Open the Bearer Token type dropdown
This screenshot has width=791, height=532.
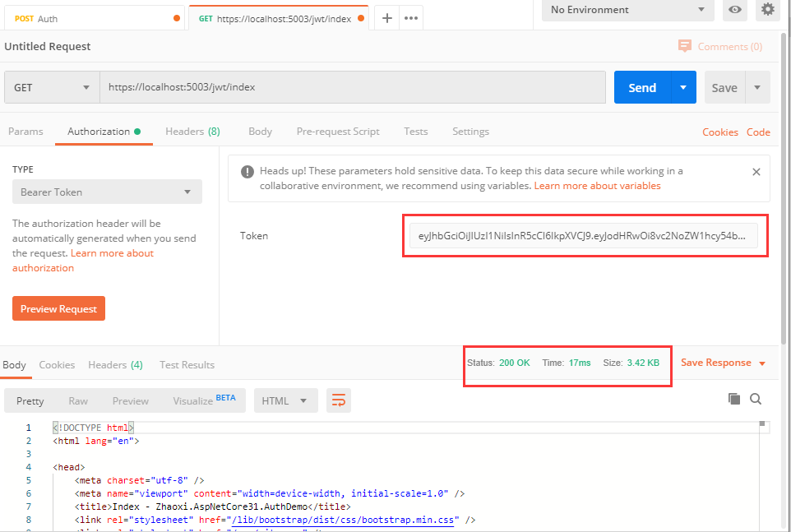(x=107, y=192)
